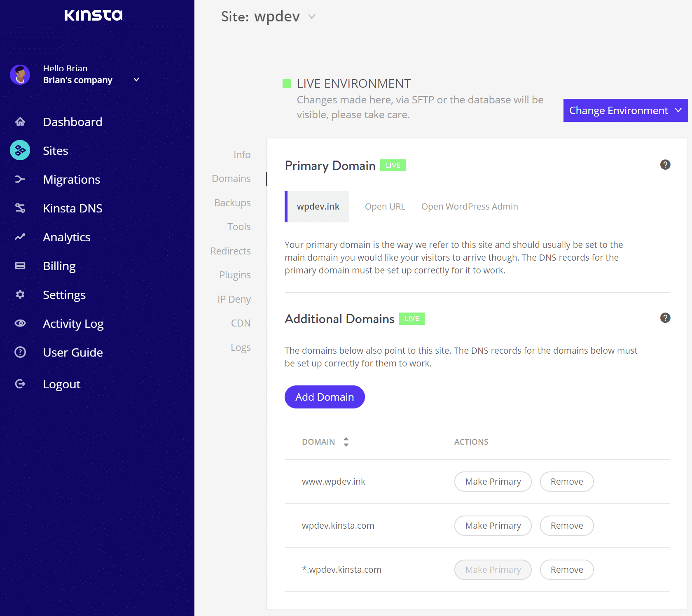Remove the *.wpdev.kinsta.com domain
The width and height of the screenshot is (692, 616).
(x=567, y=569)
